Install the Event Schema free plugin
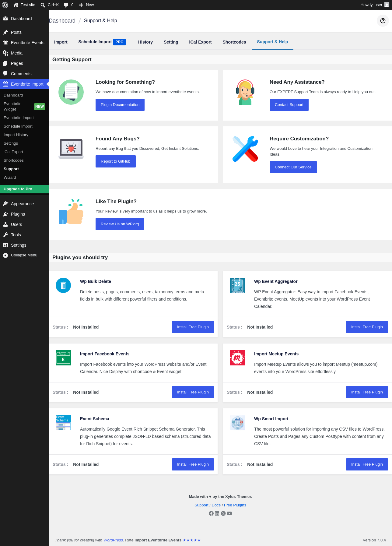The image size is (392, 546). click(193, 464)
